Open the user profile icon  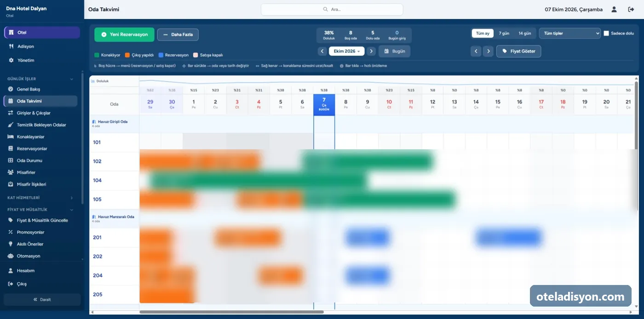click(x=614, y=9)
